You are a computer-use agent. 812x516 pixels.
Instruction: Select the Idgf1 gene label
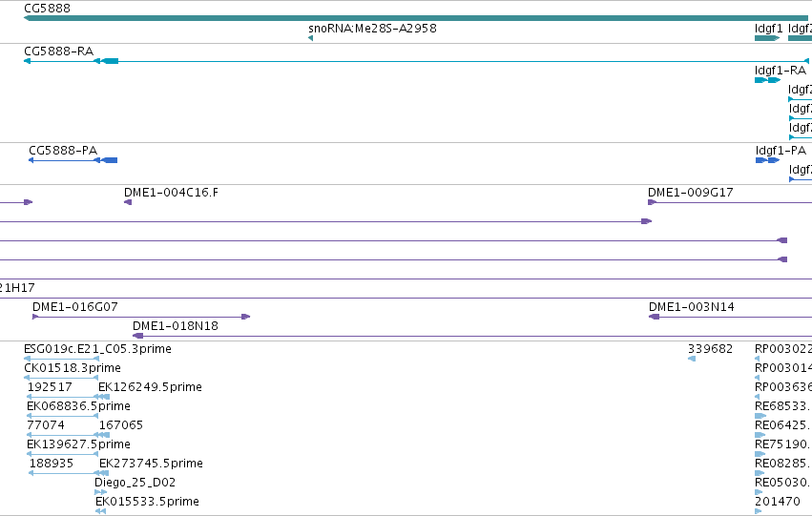[768, 28]
